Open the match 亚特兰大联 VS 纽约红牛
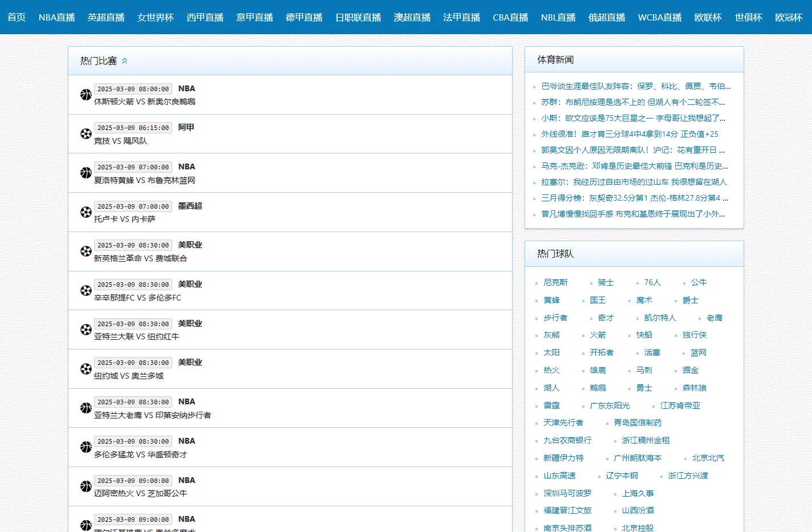 [137, 336]
